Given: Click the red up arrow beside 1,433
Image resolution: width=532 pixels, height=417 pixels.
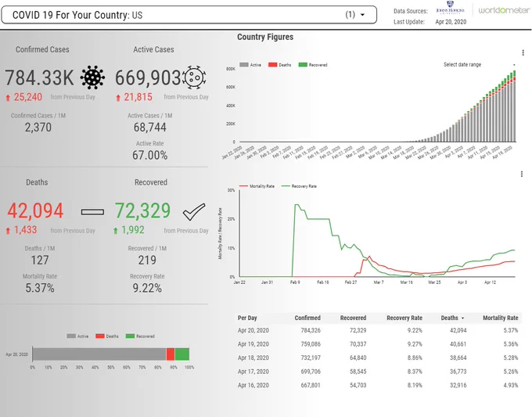Looking at the screenshot, I should click(x=8, y=231).
